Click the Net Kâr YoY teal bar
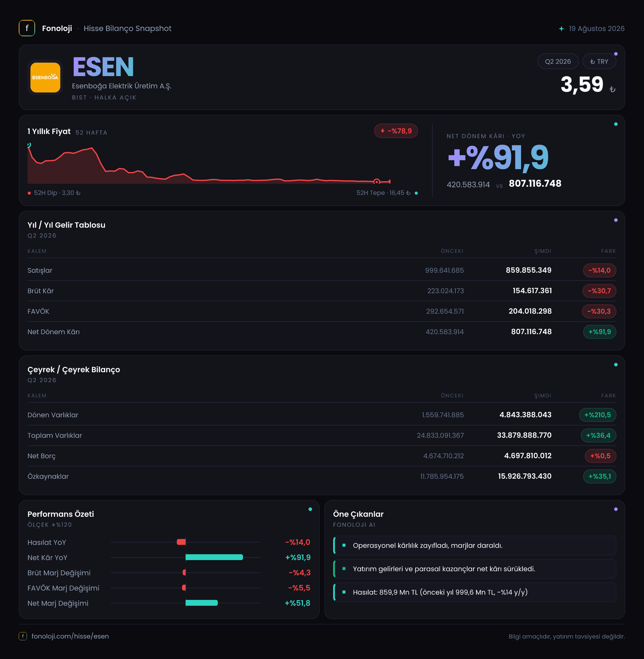 click(214, 557)
